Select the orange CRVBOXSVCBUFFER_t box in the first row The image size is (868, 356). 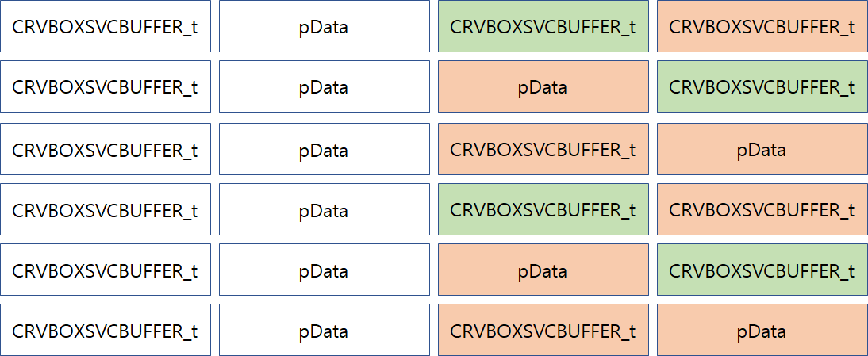coord(762,26)
